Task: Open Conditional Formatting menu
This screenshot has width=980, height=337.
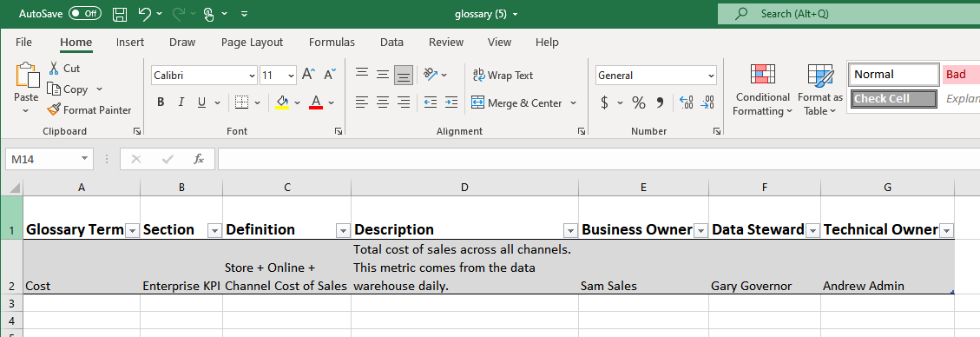Action: click(x=762, y=90)
